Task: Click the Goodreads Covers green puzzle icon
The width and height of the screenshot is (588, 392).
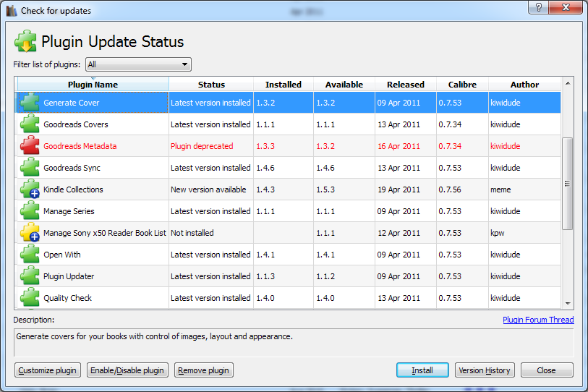Action: tap(30, 124)
